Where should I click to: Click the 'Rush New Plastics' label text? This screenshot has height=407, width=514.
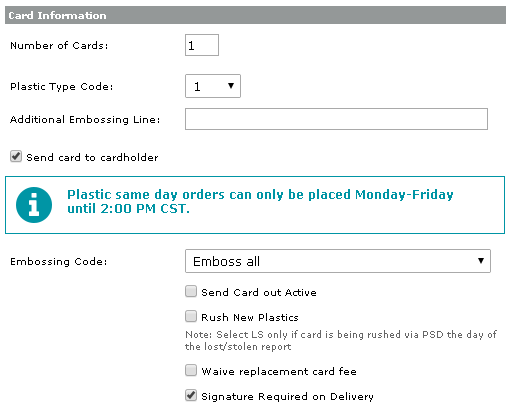pyautogui.click(x=250, y=317)
